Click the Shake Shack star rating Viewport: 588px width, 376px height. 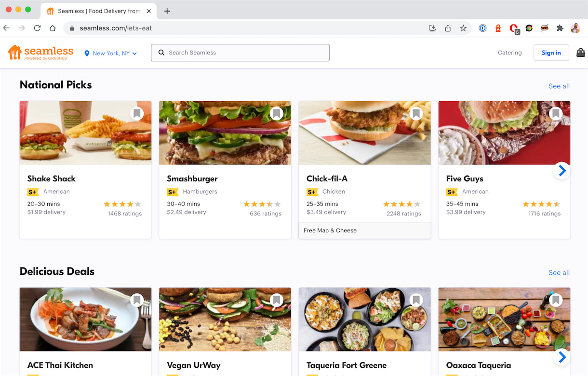pos(122,204)
